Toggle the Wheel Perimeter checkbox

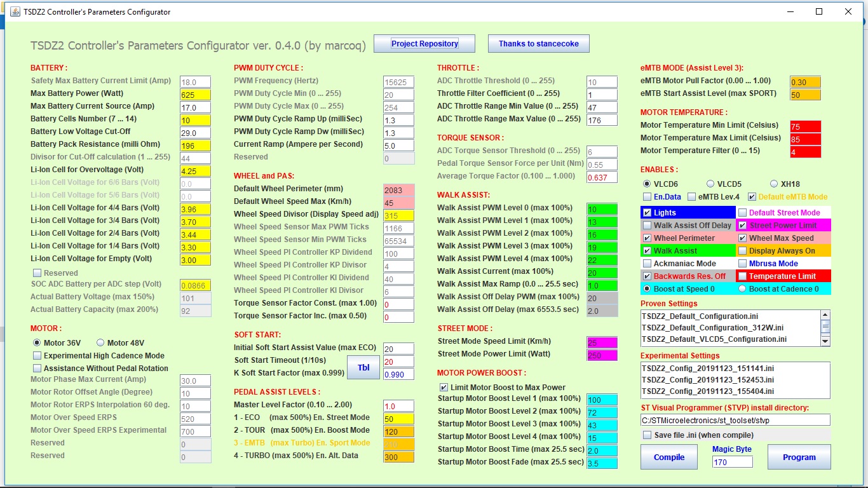click(x=647, y=238)
